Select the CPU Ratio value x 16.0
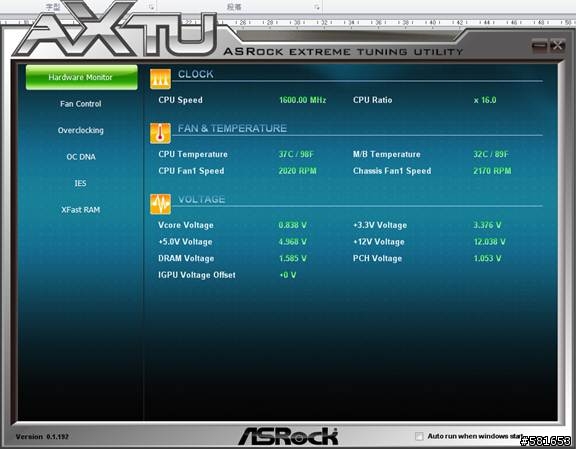Screen dimensions: 576x449 (485, 100)
